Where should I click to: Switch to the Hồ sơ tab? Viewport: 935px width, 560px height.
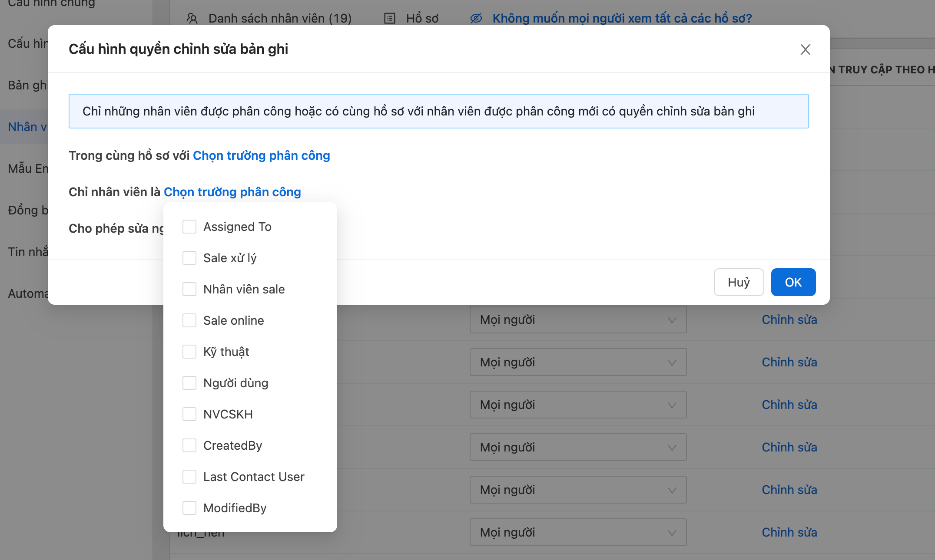tap(422, 18)
